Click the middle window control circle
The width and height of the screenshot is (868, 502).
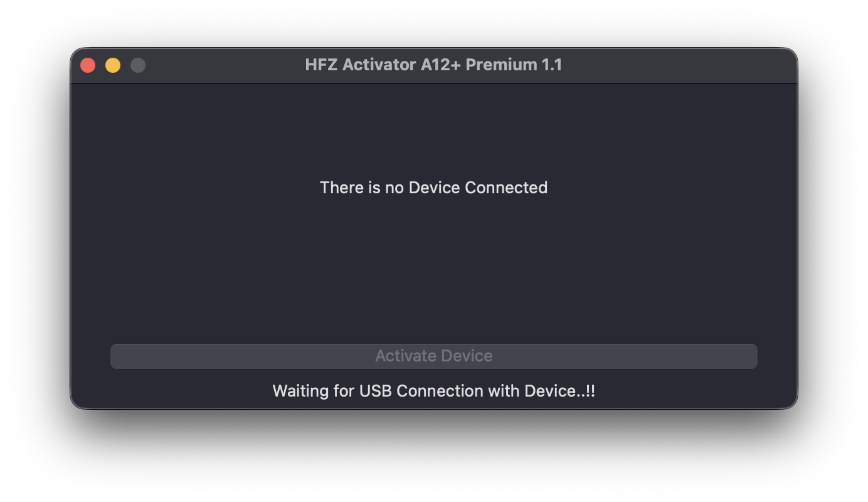(113, 65)
